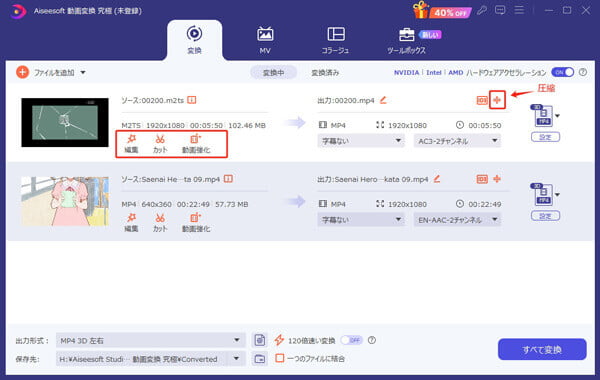Image resolution: width=600 pixels, height=380 pixels.
Task: Open the registration key icon
Action: (482, 10)
